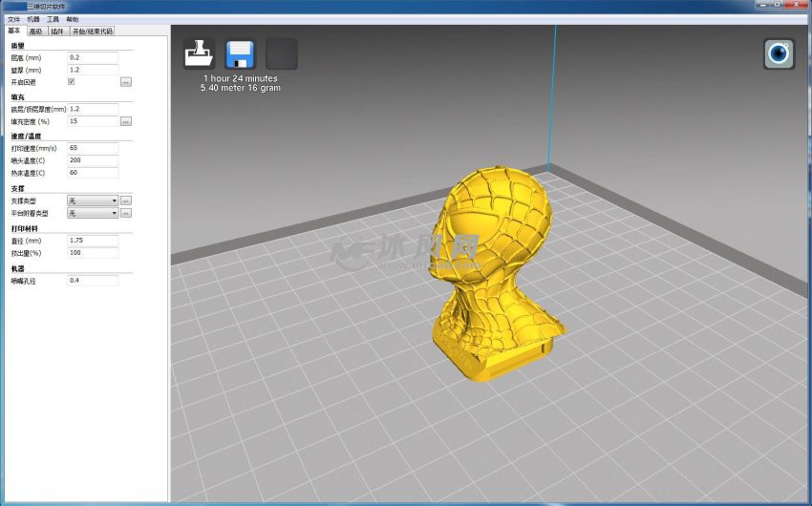
Task: Expand the 平台附着类型 dropdown
Action: click(93, 213)
